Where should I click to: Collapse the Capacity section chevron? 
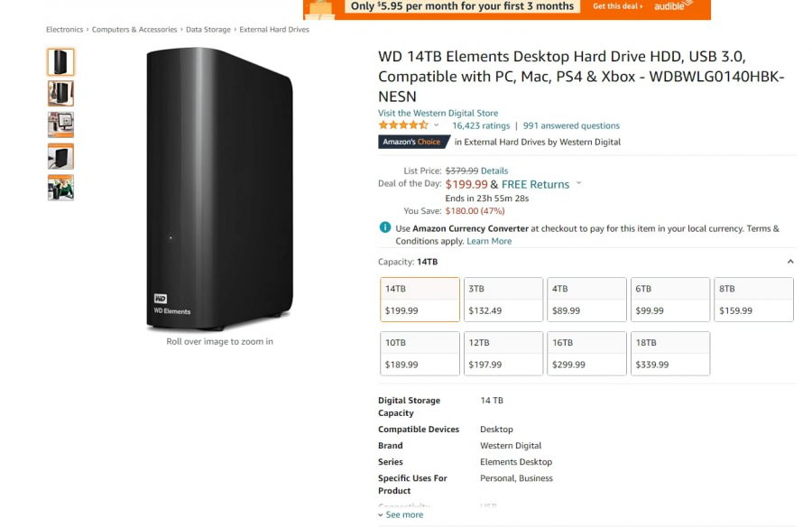coord(790,262)
